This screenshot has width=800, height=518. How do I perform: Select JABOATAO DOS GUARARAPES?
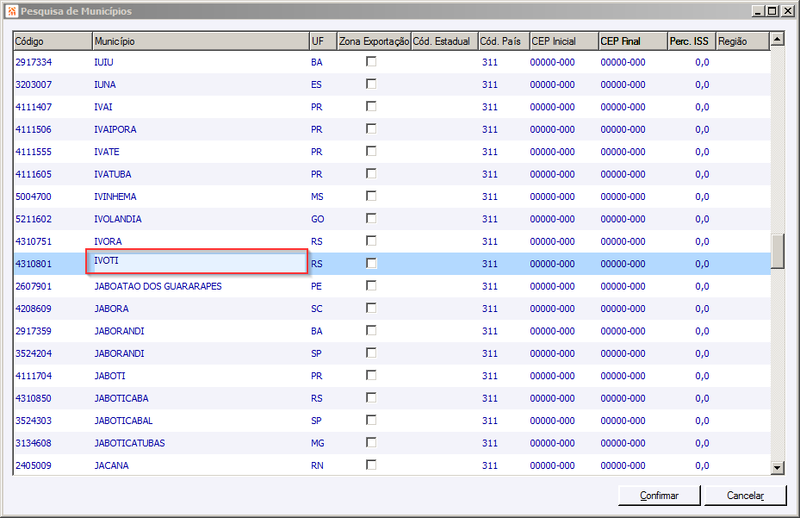(x=158, y=286)
